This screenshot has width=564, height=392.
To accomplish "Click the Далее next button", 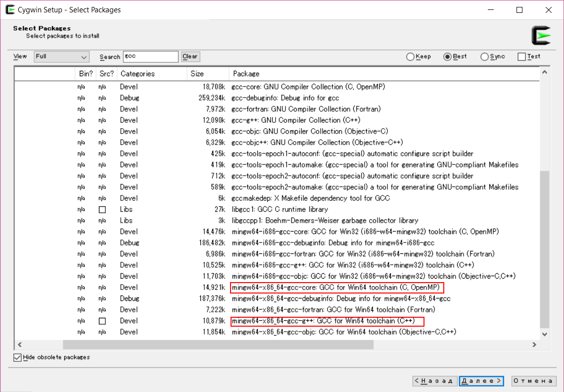I will [x=481, y=381].
